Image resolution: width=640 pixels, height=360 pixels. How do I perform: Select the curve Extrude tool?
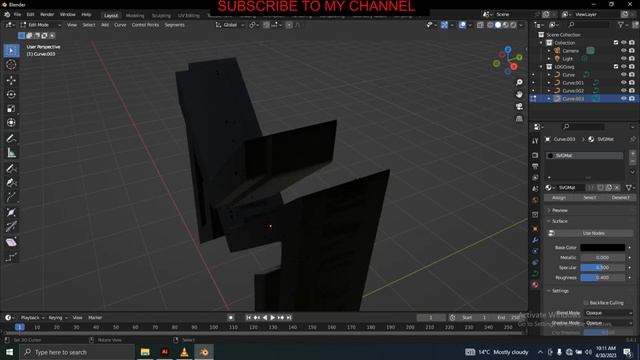[11, 197]
